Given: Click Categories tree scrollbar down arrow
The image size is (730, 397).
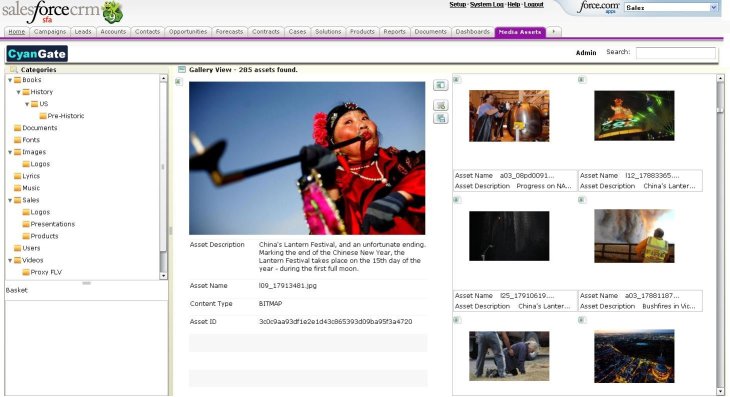Looking at the screenshot, I should [x=163, y=276].
